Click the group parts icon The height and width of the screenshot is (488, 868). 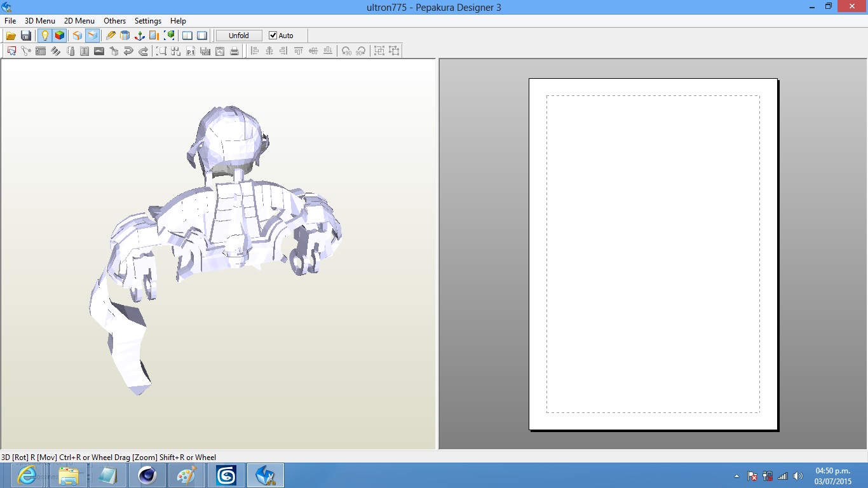coord(379,51)
